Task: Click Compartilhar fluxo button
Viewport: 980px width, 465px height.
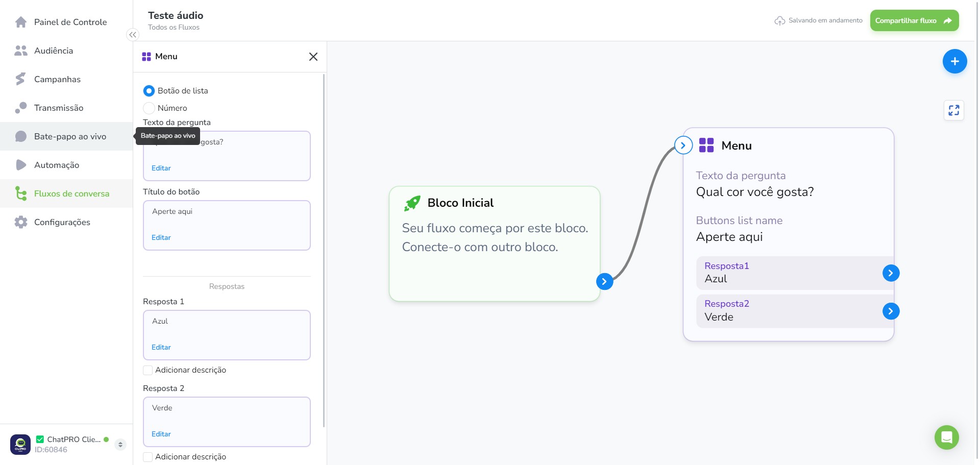Action: coord(914,21)
